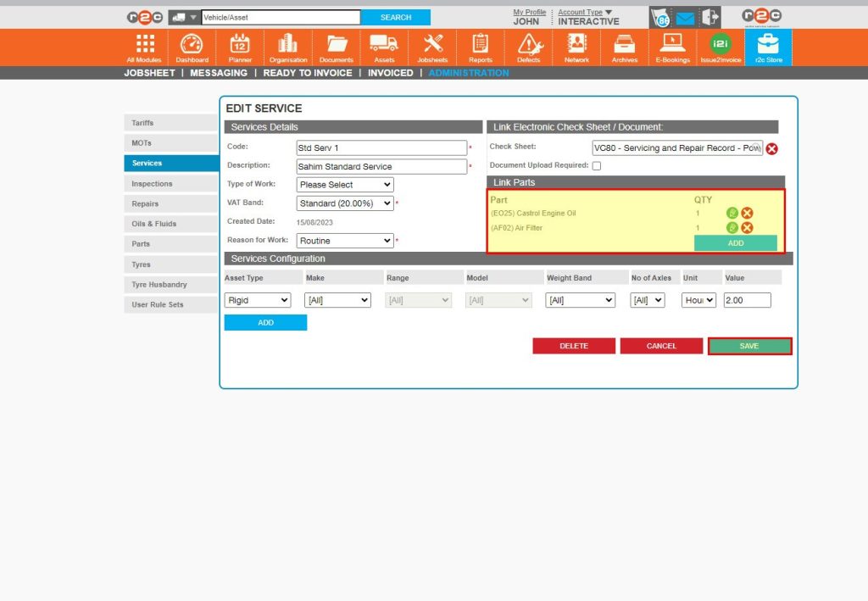Click the blue ADD configuration button
This screenshot has width=868, height=601.
click(x=265, y=323)
